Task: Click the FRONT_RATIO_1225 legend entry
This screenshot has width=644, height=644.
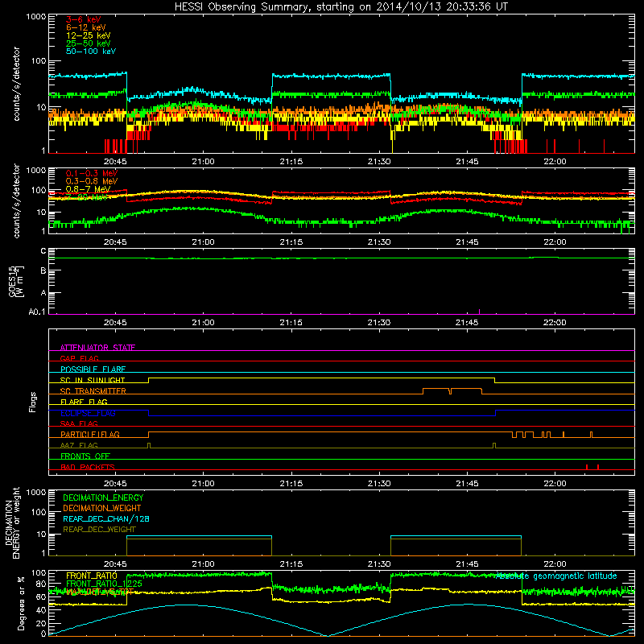Action: click(x=105, y=584)
